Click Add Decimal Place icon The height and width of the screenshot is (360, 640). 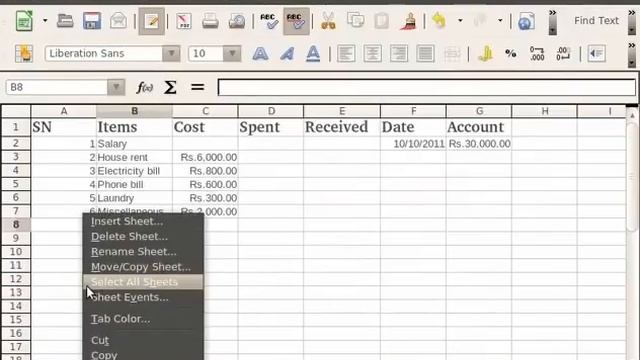click(537, 53)
